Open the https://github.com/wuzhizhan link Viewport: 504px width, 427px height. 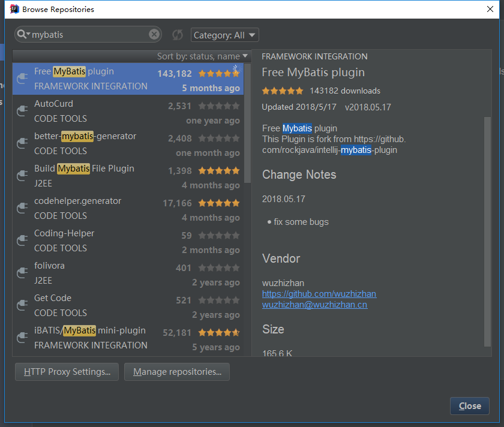(319, 294)
